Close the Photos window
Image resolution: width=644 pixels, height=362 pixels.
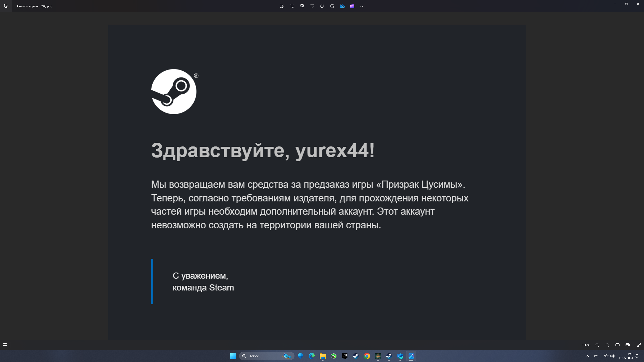coord(638,4)
